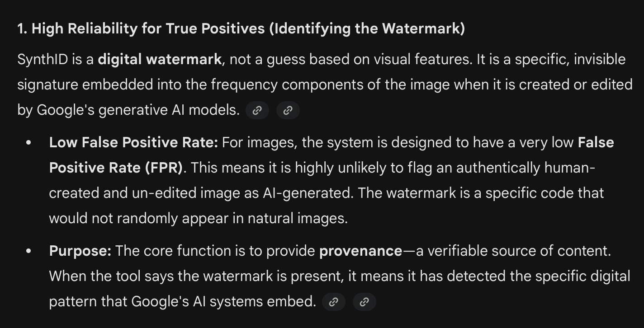Click the bold 'Low False Positive Rate:' label
Viewport: 644px width, 328px height.
[133, 143]
